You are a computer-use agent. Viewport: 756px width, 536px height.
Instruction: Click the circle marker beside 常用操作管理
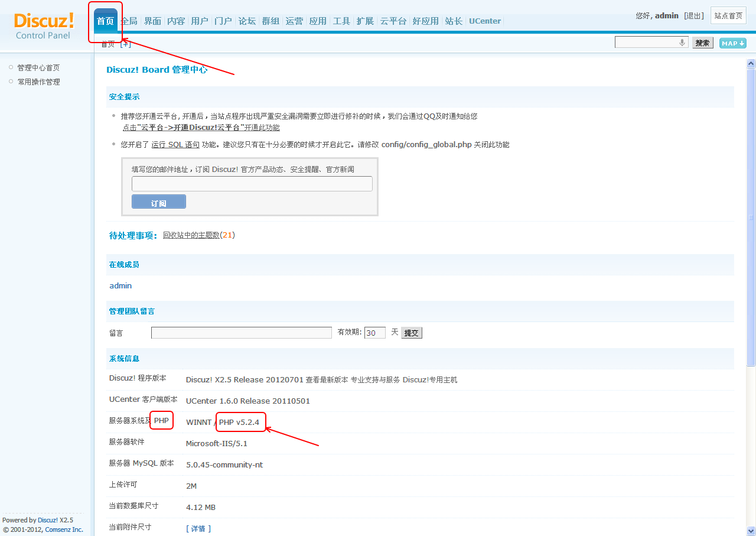[11, 82]
